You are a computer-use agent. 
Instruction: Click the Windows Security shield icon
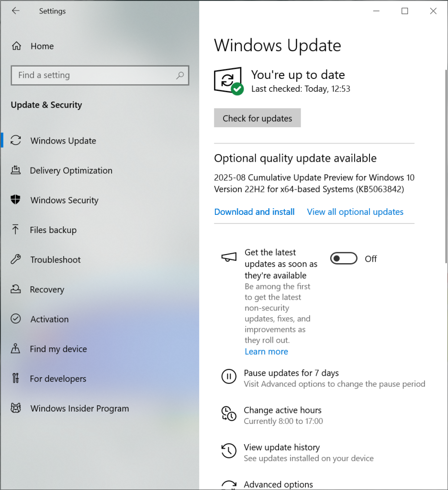[x=15, y=200]
